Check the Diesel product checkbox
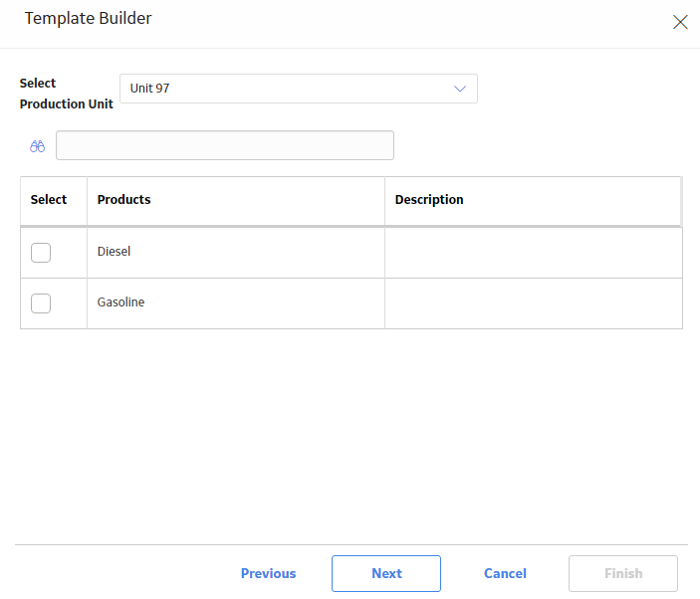Viewport: 700px width, 599px height. pyautogui.click(x=41, y=253)
